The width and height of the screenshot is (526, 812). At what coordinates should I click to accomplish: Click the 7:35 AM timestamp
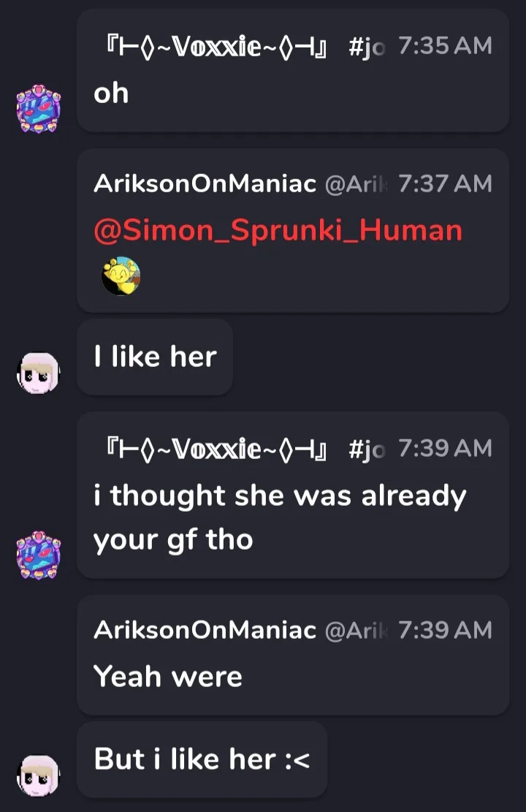pyautogui.click(x=445, y=46)
